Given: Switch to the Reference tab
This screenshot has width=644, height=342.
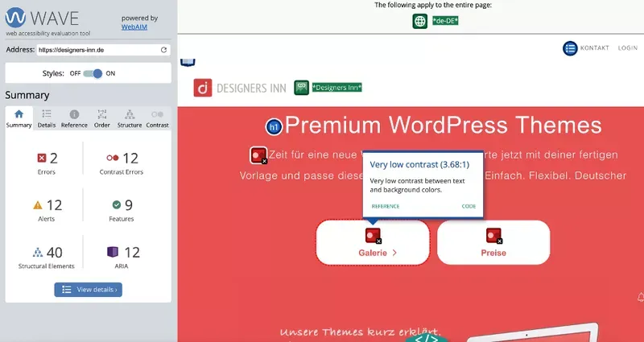Looking at the screenshot, I should coord(74,118).
